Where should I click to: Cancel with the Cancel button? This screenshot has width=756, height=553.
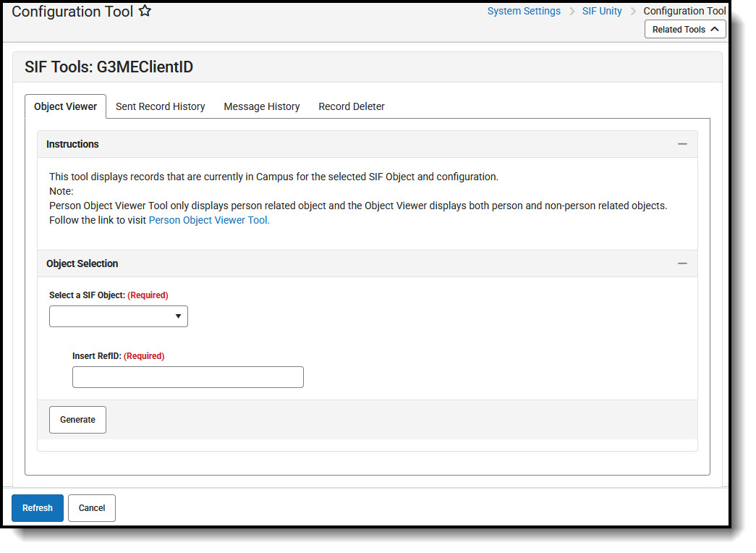(91, 508)
